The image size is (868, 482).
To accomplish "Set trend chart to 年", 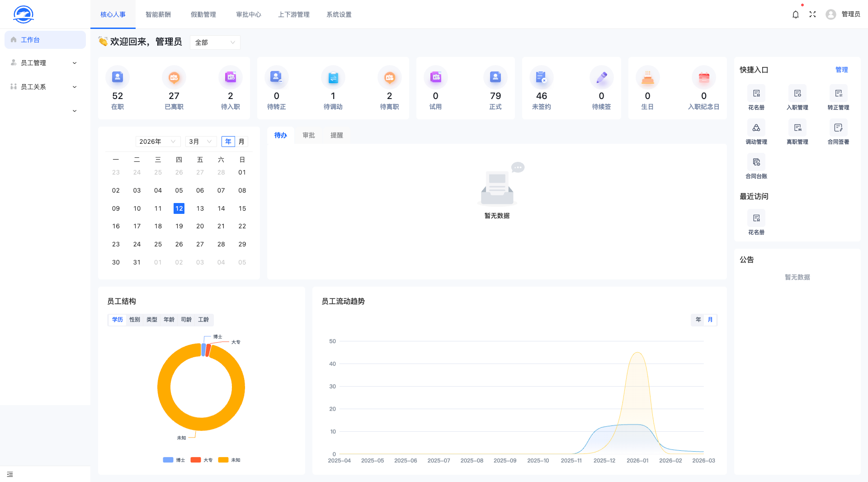I will [x=698, y=320].
